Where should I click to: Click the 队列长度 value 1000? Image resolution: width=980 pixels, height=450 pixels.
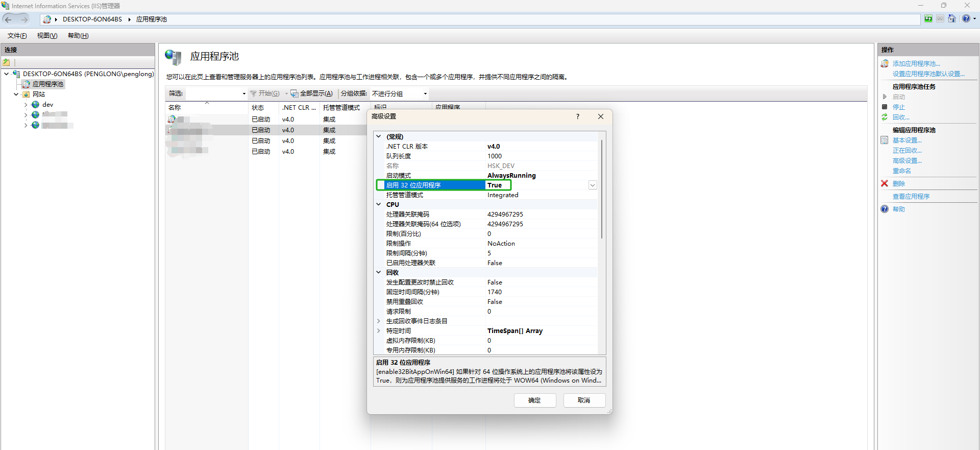[x=495, y=156]
